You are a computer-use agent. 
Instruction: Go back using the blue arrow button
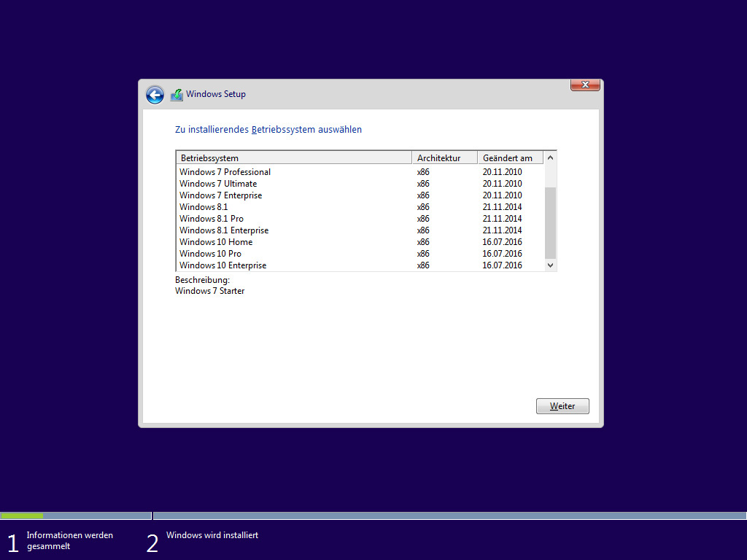tap(155, 95)
